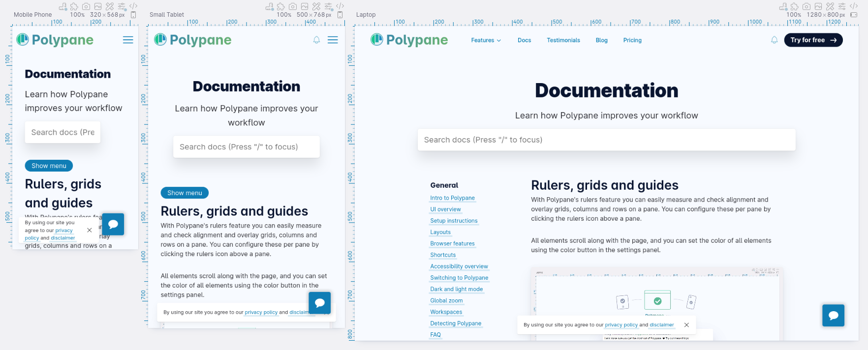Image resolution: width=868 pixels, height=350 pixels.
Task: Rotate the Small Tablet pane orientation
Action: 340,15
